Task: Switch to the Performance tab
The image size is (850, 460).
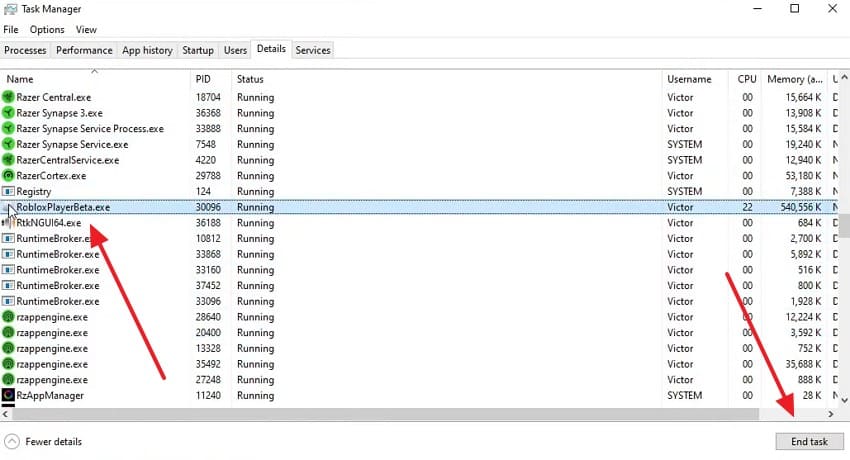Action: point(84,50)
